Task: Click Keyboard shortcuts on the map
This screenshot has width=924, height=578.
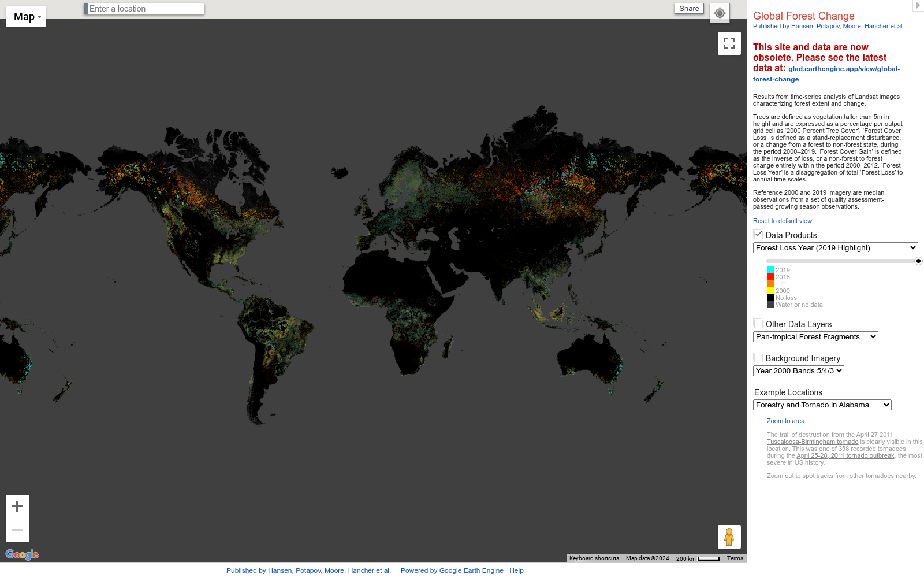Action: (x=594, y=558)
